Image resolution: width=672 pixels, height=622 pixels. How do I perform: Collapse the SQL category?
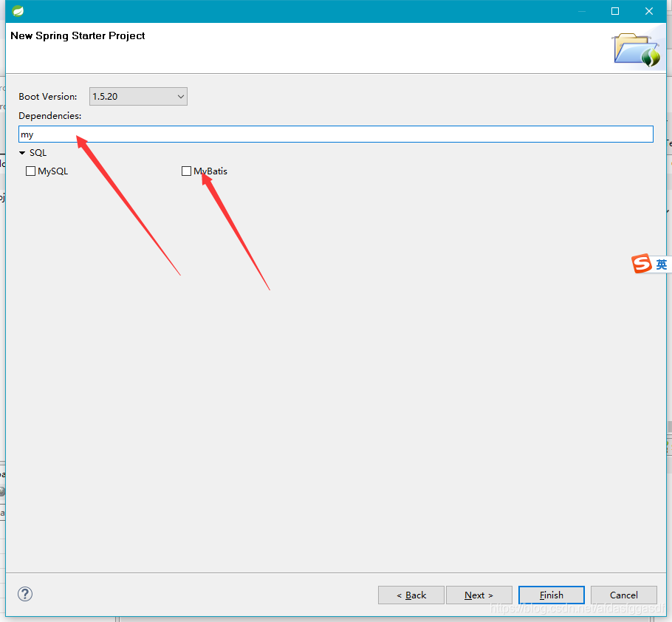coord(22,153)
